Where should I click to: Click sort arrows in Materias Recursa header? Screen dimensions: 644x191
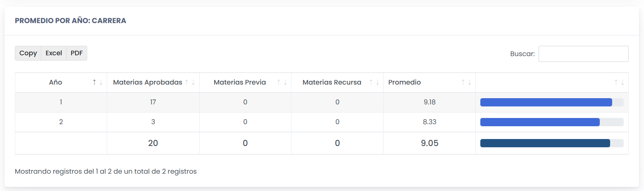374,83
